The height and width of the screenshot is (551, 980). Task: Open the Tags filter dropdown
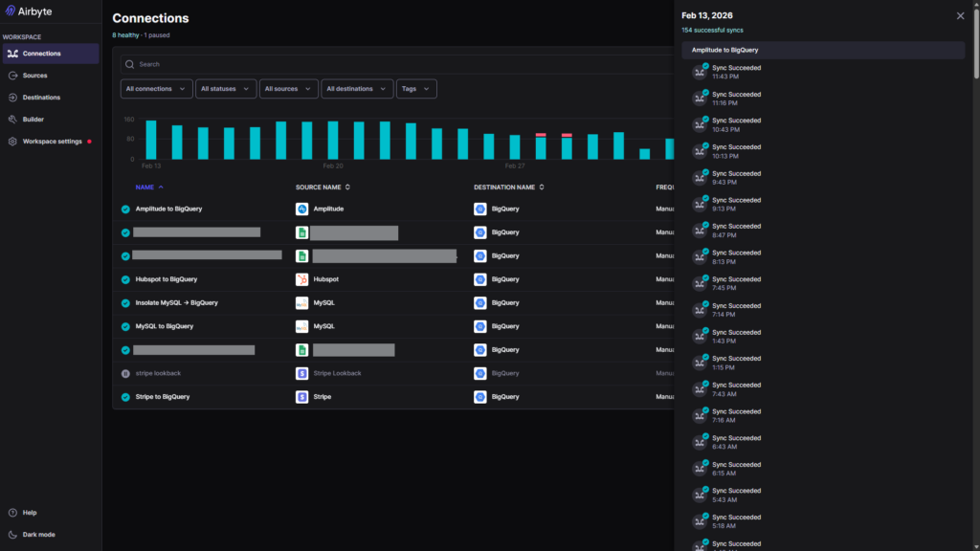coord(416,89)
